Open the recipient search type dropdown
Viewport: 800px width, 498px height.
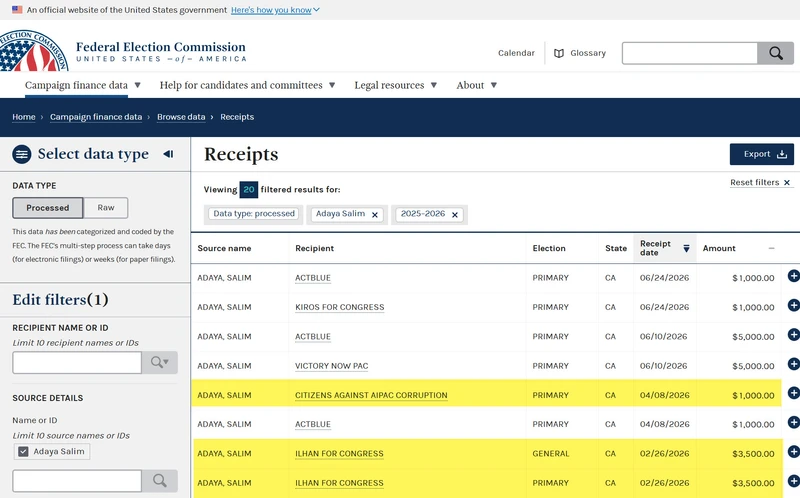coord(160,362)
